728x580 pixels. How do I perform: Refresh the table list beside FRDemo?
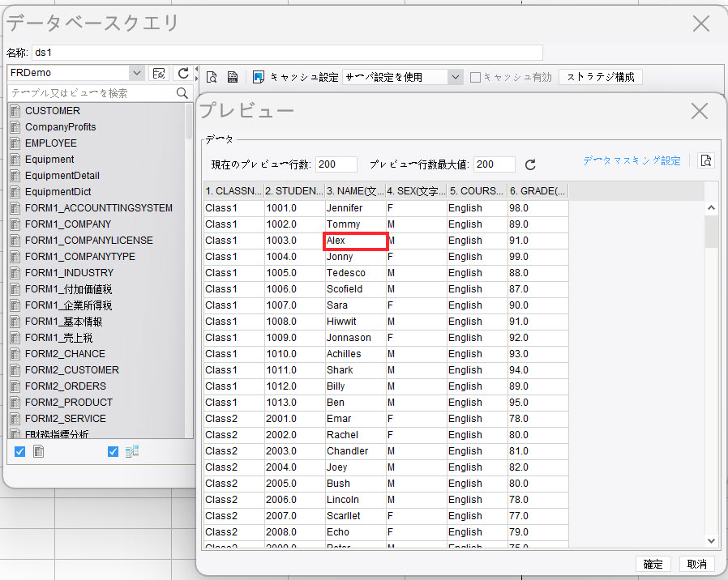pos(183,74)
